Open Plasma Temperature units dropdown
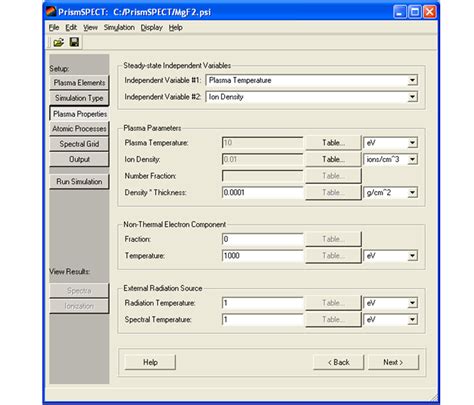This screenshot has height=405, width=474. pos(412,143)
